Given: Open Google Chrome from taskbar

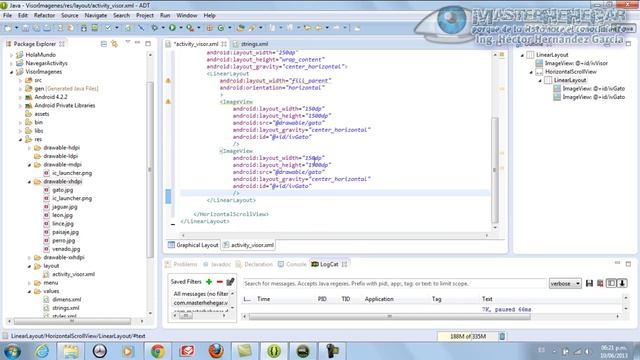Looking at the screenshot, I should (x=158, y=351).
